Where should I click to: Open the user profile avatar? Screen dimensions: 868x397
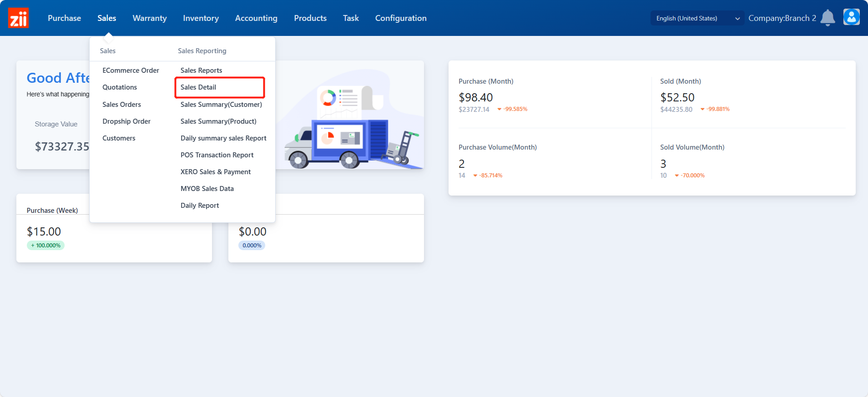tap(851, 17)
